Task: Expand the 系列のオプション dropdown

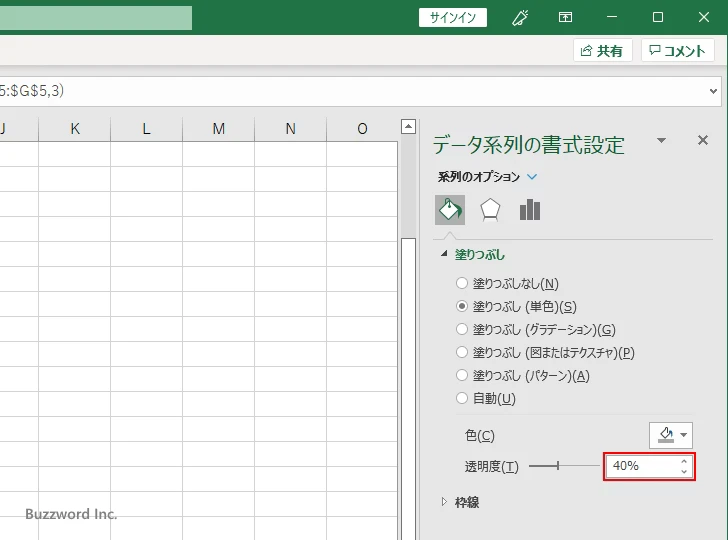Action: tap(532, 177)
